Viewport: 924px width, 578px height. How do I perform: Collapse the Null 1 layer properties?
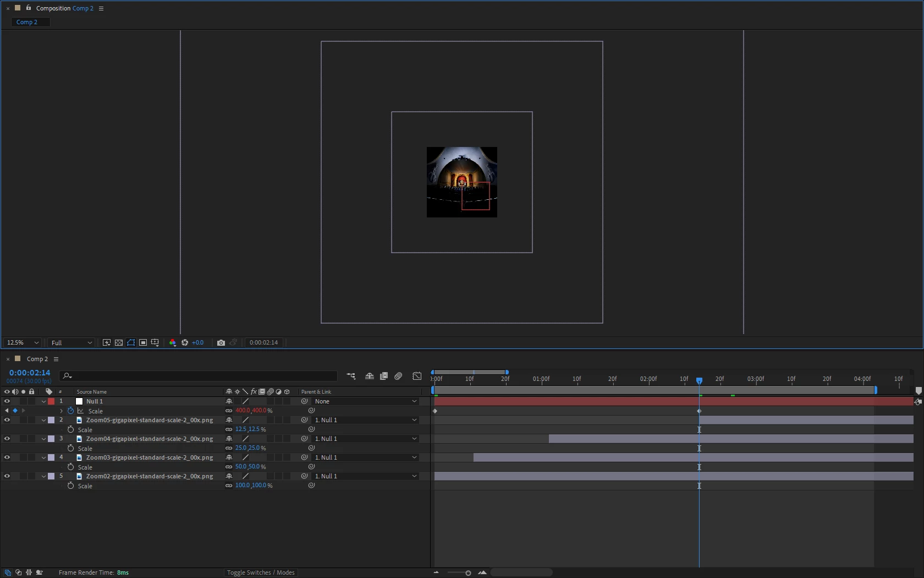pos(43,401)
